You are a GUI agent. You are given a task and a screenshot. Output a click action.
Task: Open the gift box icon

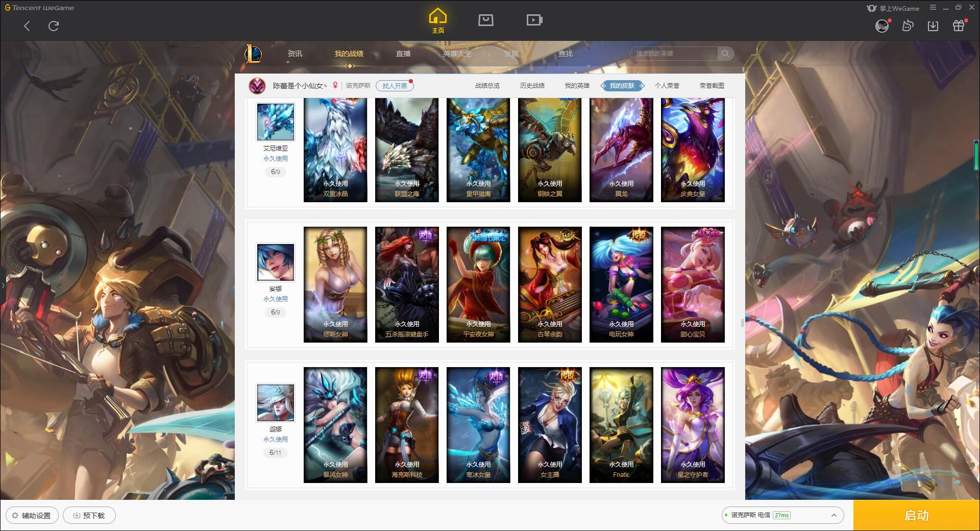click(959, 26)
